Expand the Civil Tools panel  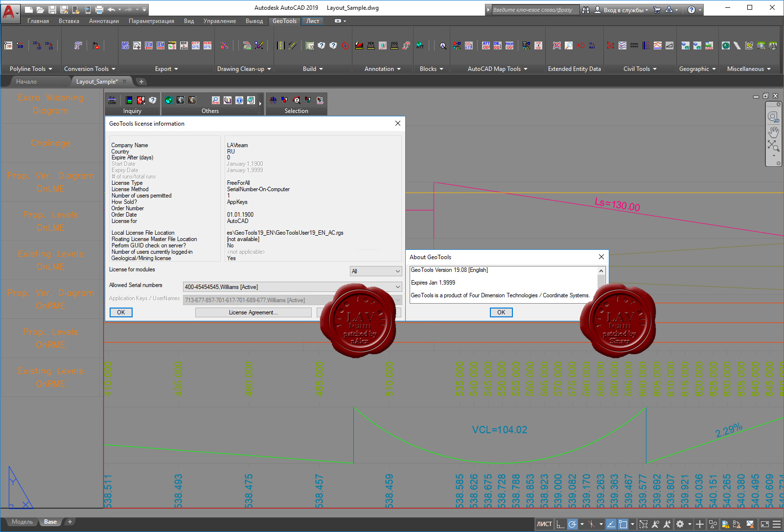[x=640, y=69]
